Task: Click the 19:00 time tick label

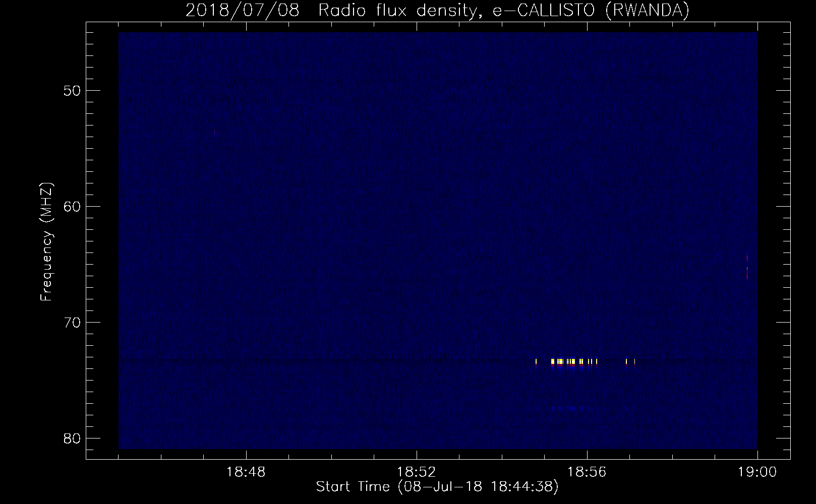Action: click(757, 472)
